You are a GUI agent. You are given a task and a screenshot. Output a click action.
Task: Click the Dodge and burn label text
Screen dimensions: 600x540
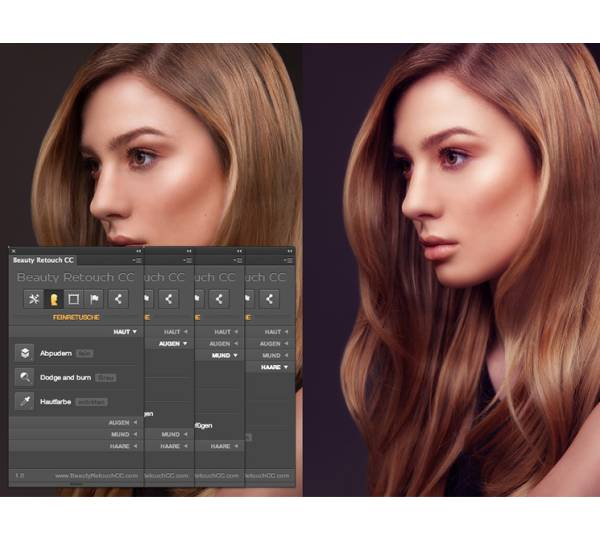point(65,377)
